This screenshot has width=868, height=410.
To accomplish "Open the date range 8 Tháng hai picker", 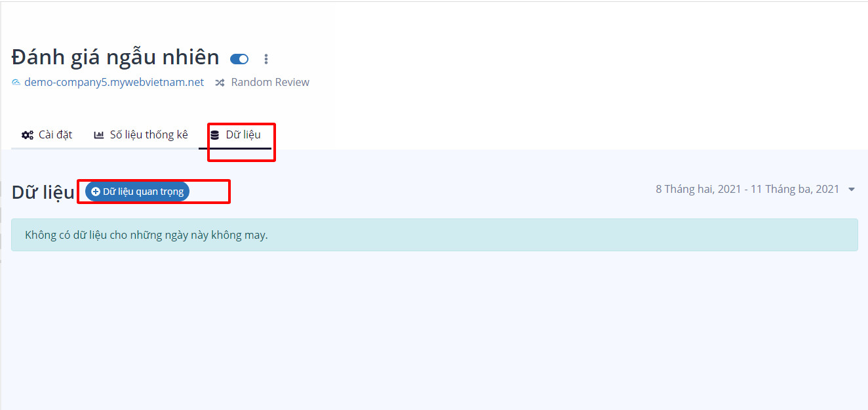I will click(747, 190).
